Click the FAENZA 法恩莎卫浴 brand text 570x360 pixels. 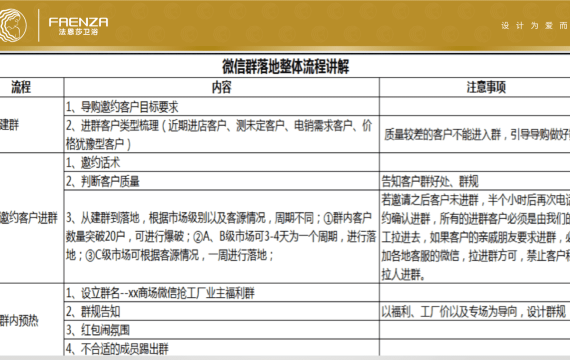79,26
